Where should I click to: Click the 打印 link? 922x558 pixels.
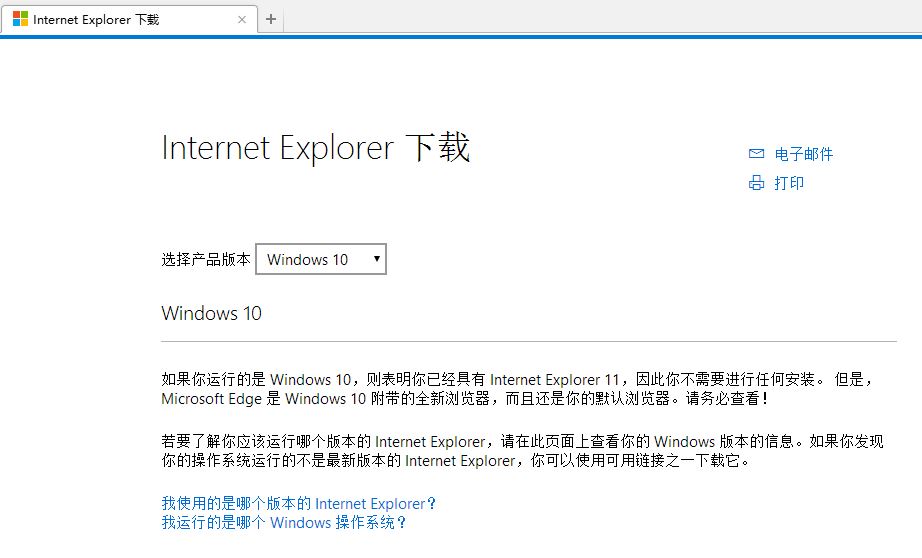click(789, 183)
